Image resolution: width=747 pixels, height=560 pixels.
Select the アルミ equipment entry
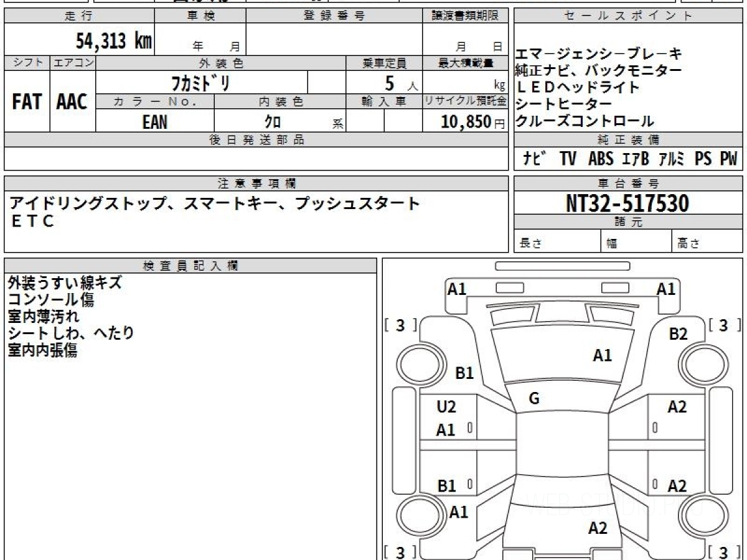point(671,159)
